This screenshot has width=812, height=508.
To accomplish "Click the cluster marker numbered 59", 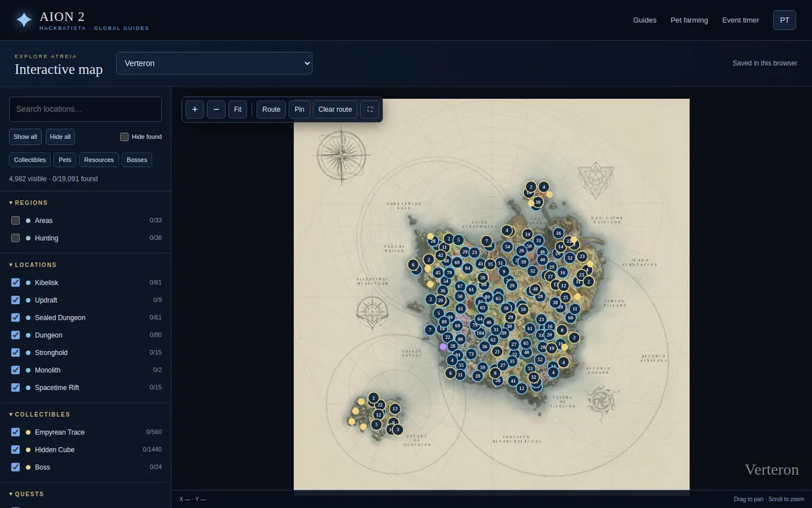I will 482,367.
